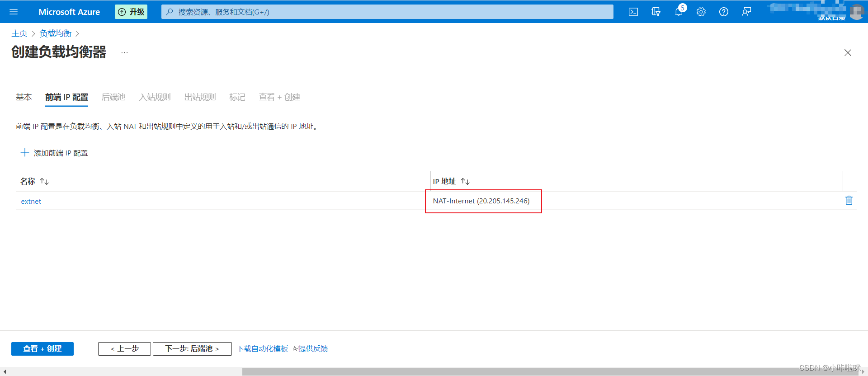
Task: Sort by IP 地址 column arrows
Action: click(x=465, y=181)
